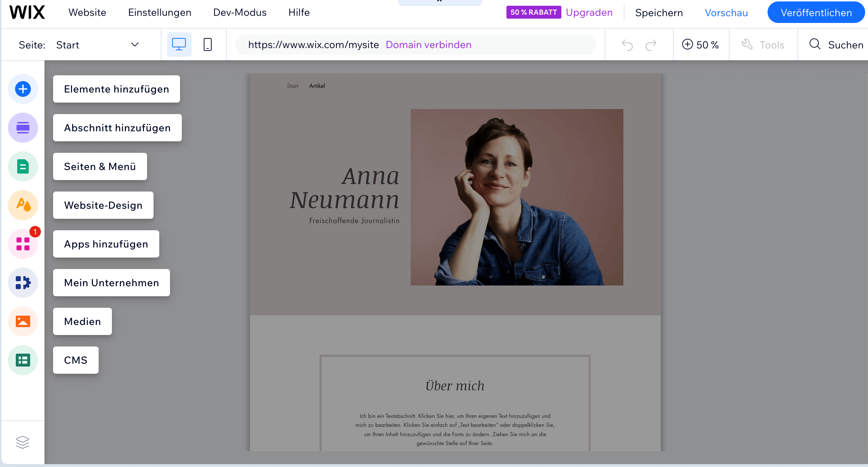Collapse the top bar arrow handle

[440, 2]
